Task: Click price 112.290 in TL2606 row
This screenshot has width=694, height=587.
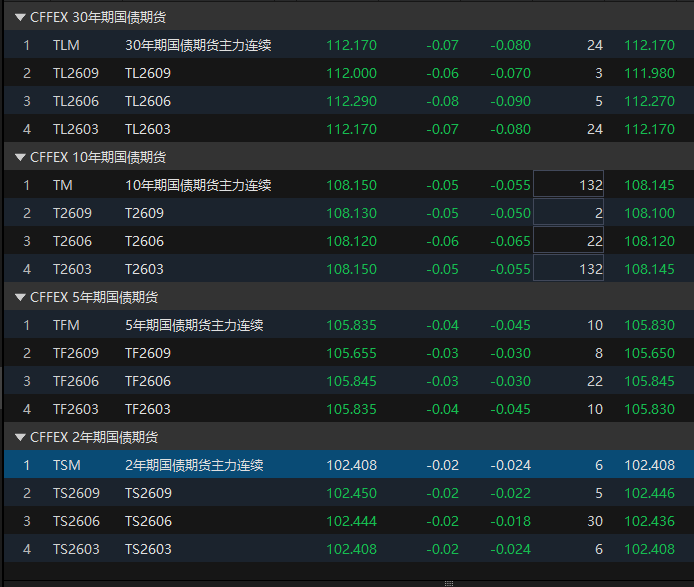Action: coord(351,101)
